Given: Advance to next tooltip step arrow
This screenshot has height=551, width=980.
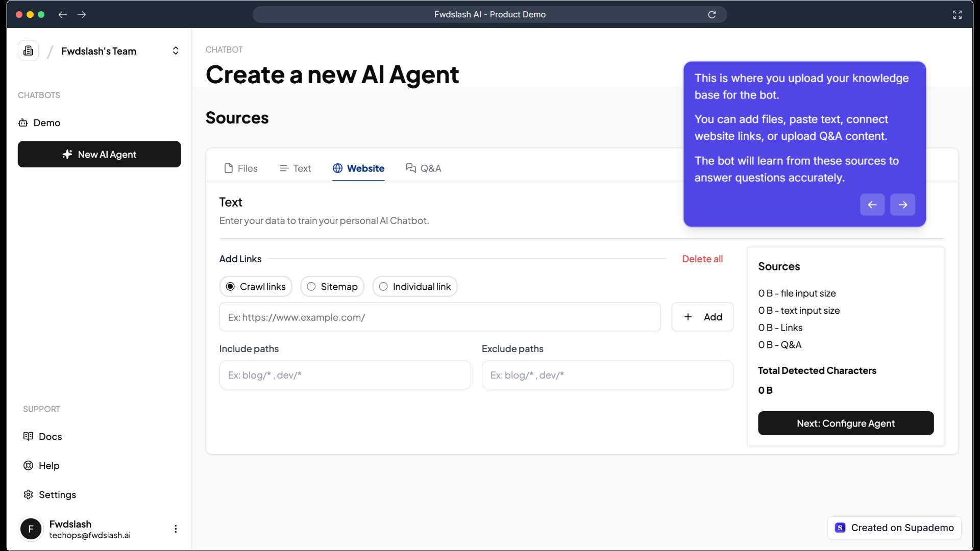Looking at the screenshot, I should point(902,205).
